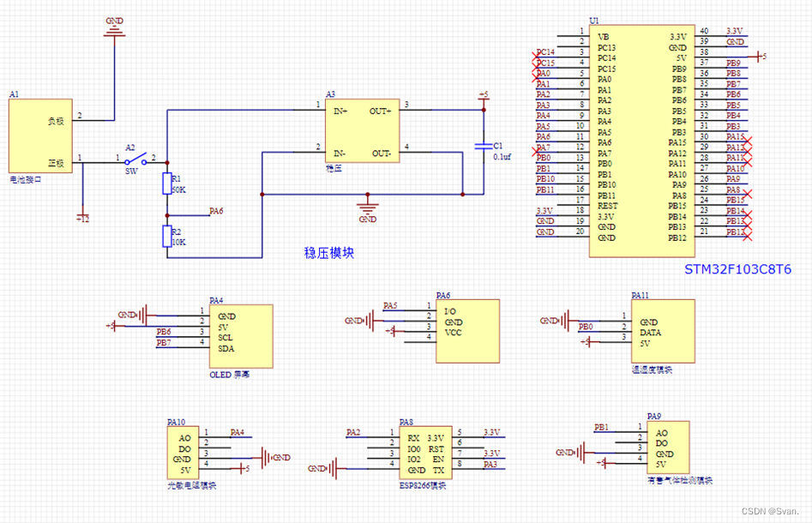Click the GND net label at U1 pin 39
812x523 pixels.
735,42
